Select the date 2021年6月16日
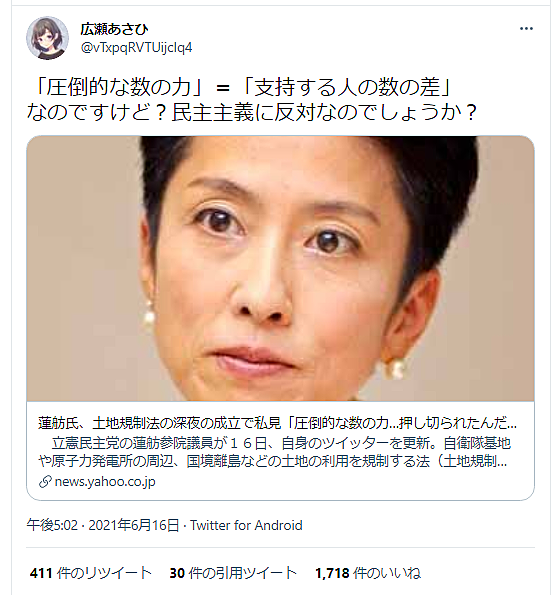555x595 pixels. pyautogui.click(x=134, y=526)
